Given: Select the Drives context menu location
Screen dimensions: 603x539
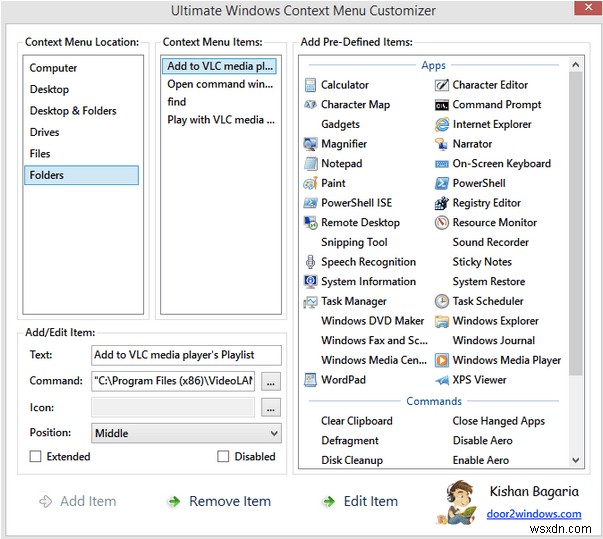Looking at the screenshot, I should click(46, 132).
